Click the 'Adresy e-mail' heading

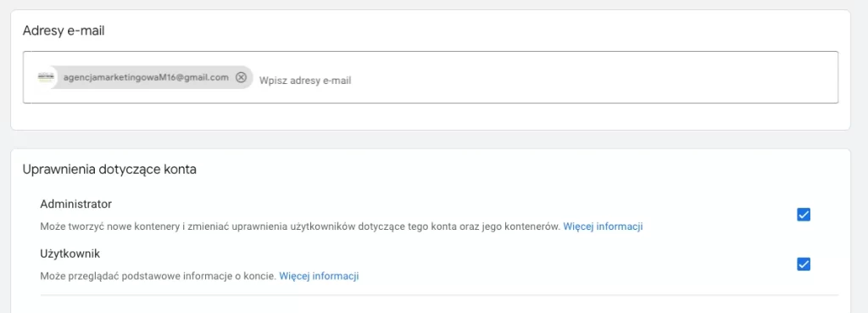(x=64, y=31)
